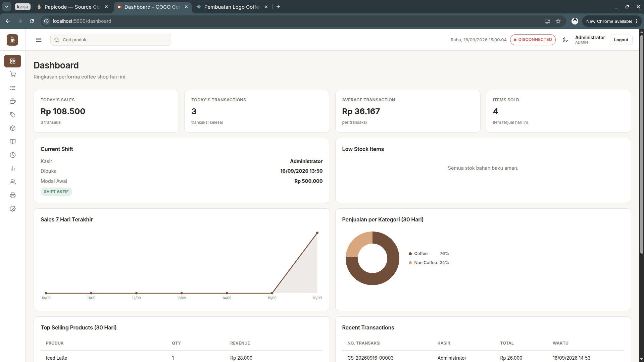Go back in browser history
This screenshot has height=362, width=644.
(x=8, y=21)
